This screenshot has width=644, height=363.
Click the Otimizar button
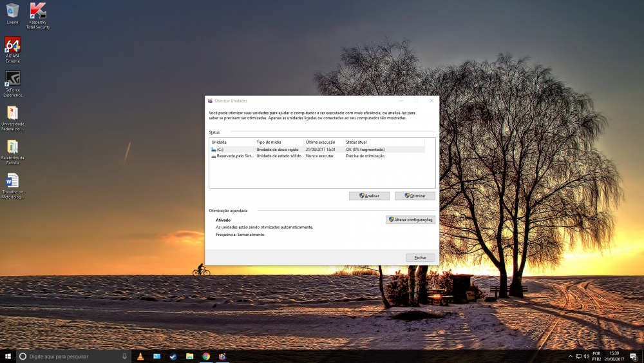[415, 195]
